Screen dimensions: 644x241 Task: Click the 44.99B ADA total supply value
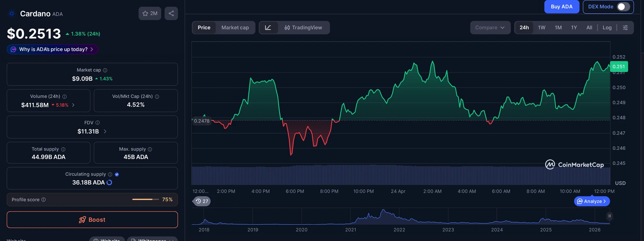tap(49, 157)
